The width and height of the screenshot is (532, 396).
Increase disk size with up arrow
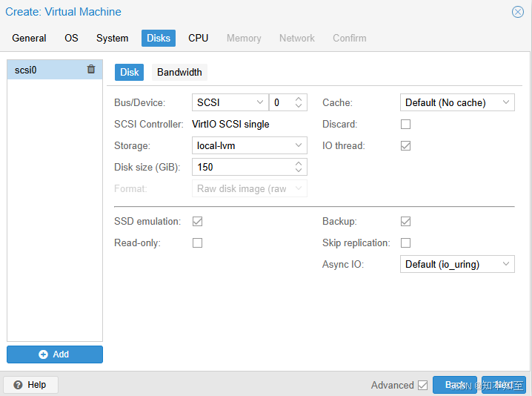coord(299,163)
